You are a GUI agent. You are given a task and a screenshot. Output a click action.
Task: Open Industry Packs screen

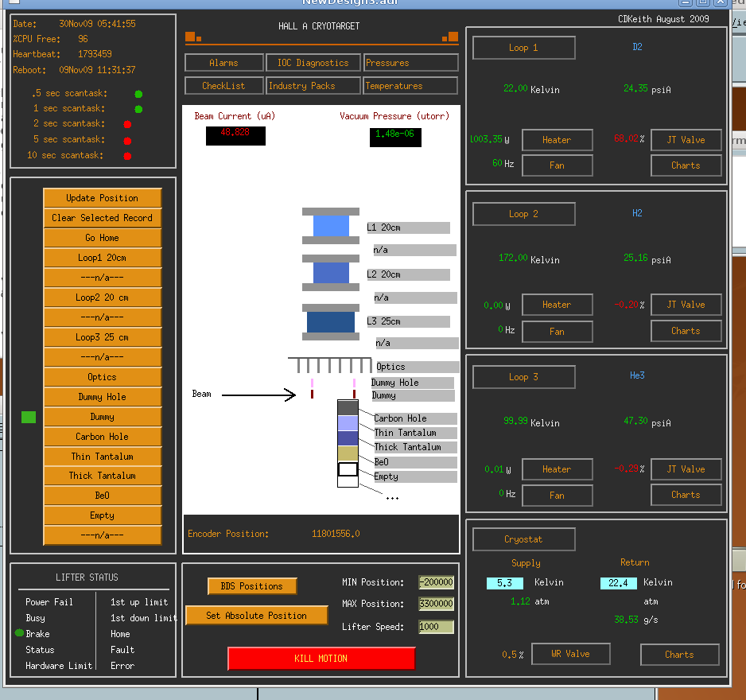tap(313, 86)
